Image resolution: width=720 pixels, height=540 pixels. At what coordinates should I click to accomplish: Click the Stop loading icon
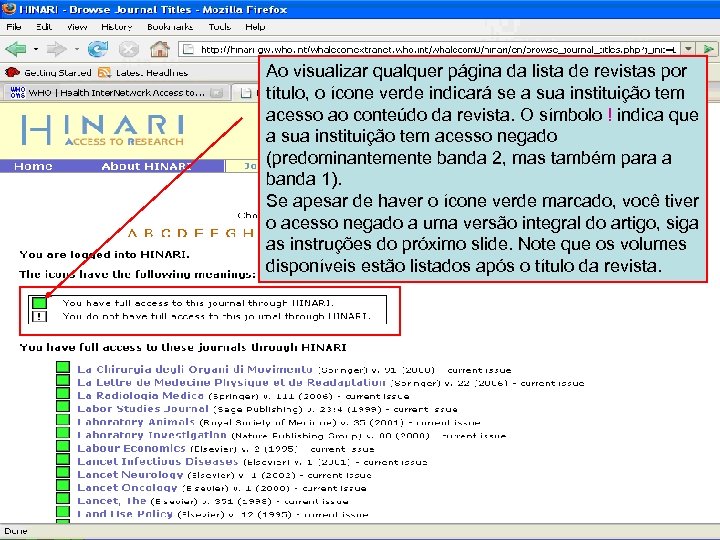click(129, 49)
